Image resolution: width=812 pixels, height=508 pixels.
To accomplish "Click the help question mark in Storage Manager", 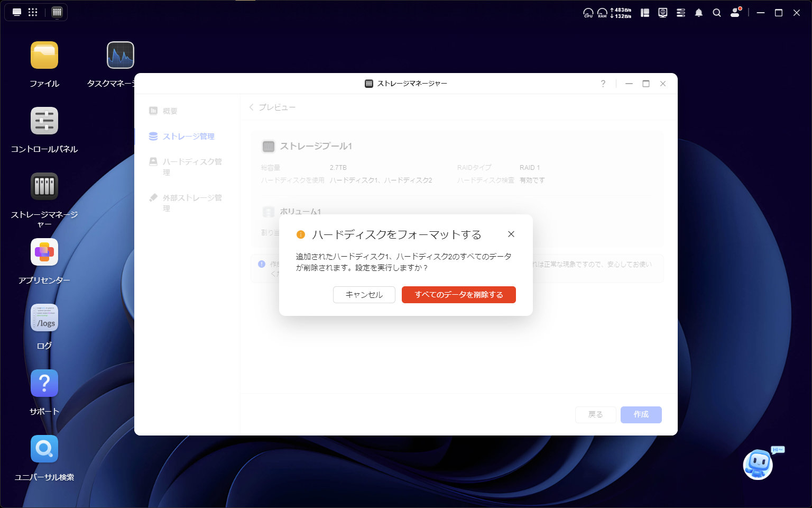I will point(603,84).
